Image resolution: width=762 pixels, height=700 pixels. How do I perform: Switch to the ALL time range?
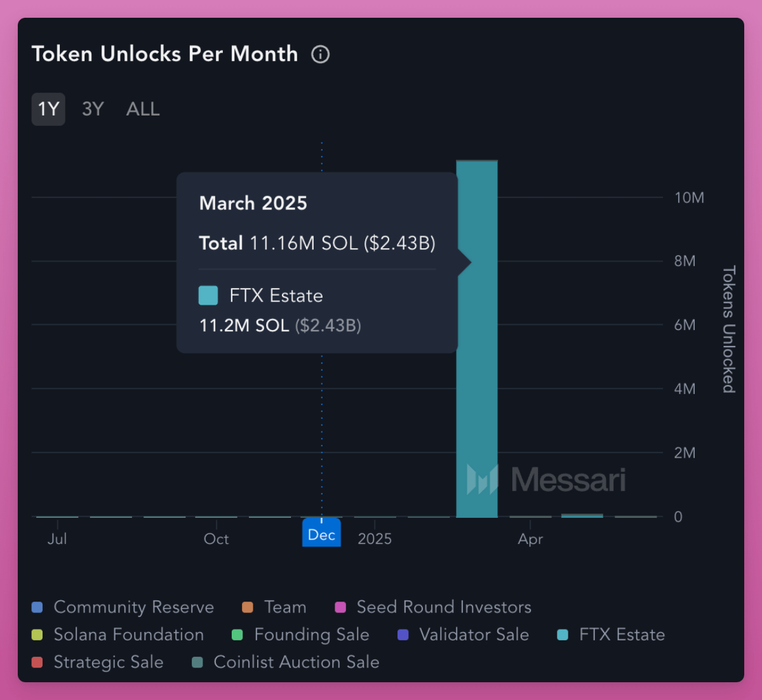pos(143,109)
